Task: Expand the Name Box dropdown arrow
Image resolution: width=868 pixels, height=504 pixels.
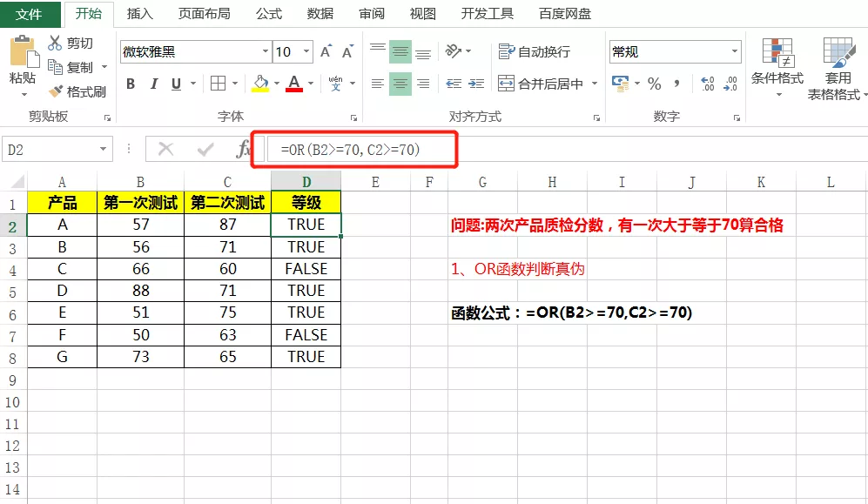Action: point(103,150)
